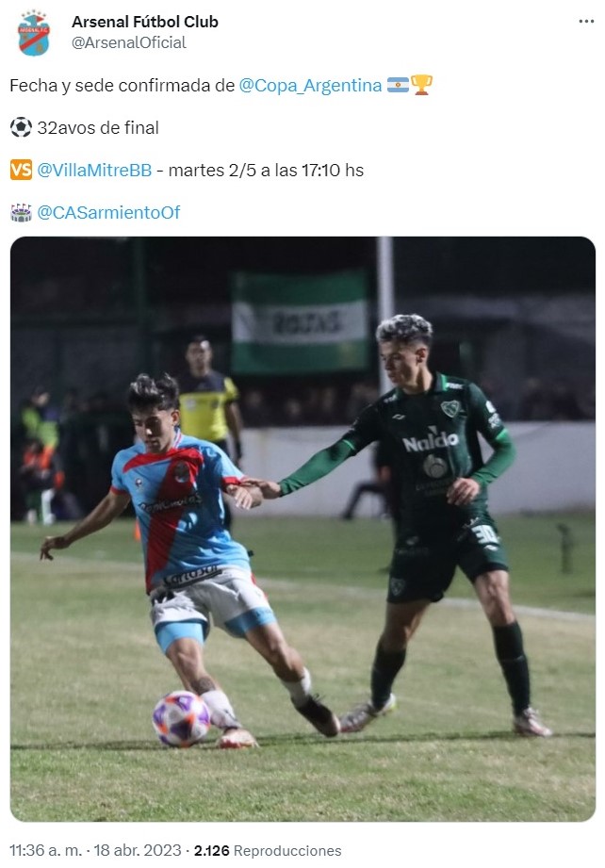Click the 18 abr. 2023 date
This screenshot has height=868, width=605.
(x=138, y=850)
